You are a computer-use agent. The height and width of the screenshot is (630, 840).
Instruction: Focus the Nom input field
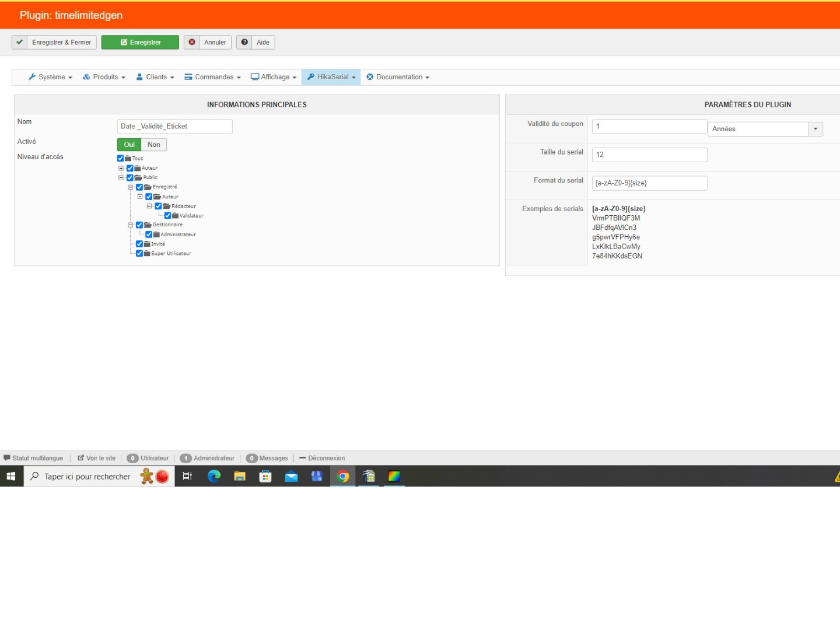[174, 127]
